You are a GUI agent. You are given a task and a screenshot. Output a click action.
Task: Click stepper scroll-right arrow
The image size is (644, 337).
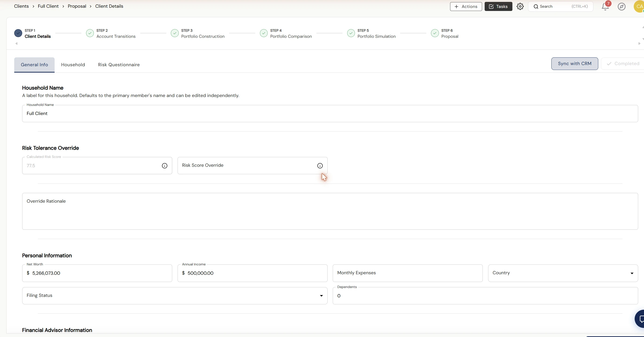pyautogui.click(x=639, y=43)
